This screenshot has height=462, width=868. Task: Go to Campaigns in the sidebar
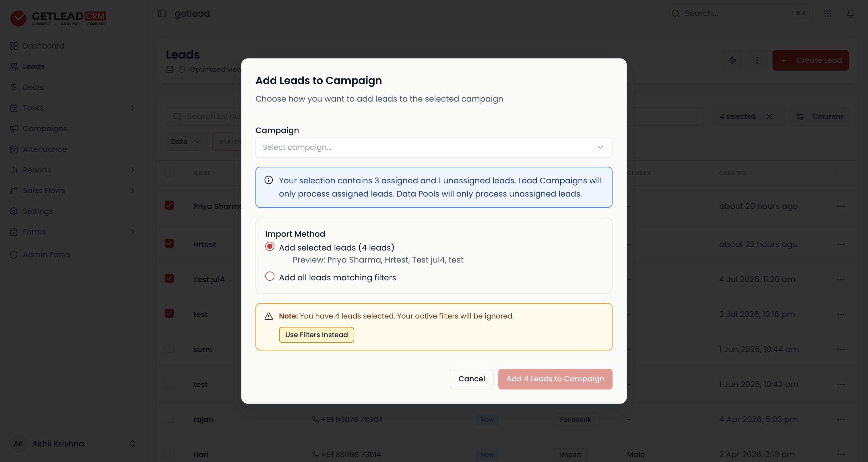tap(45, 129)
